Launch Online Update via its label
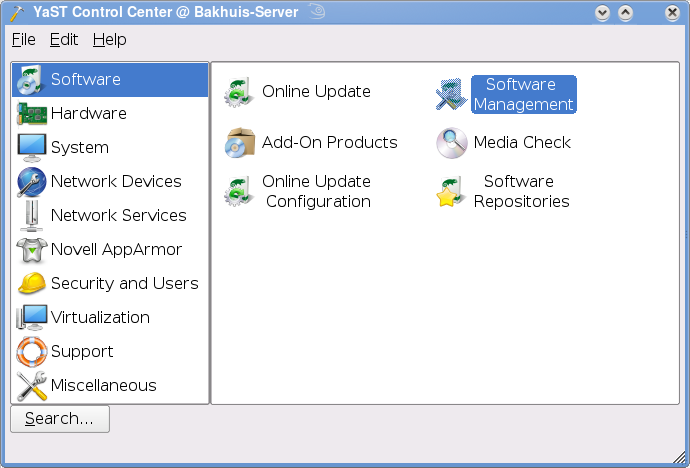Image resolution: width=690 pixels, height=468 pixels. (316, 92)
